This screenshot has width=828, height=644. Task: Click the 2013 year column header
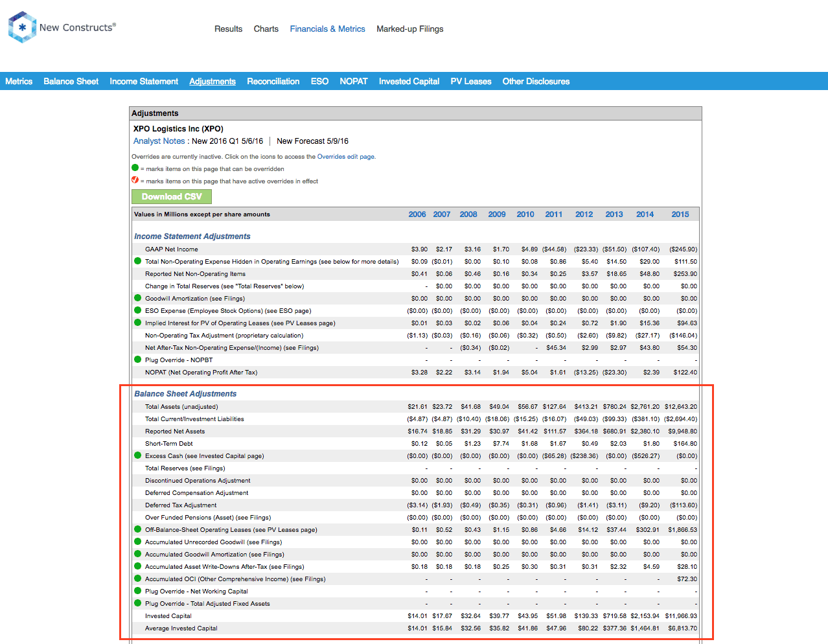(614, 214)
